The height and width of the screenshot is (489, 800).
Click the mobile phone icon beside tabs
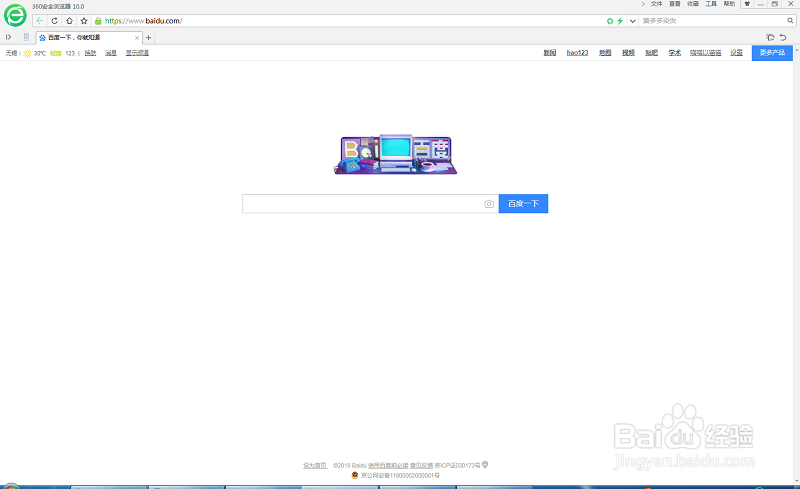pyautogui.click(x=27, y=37)
